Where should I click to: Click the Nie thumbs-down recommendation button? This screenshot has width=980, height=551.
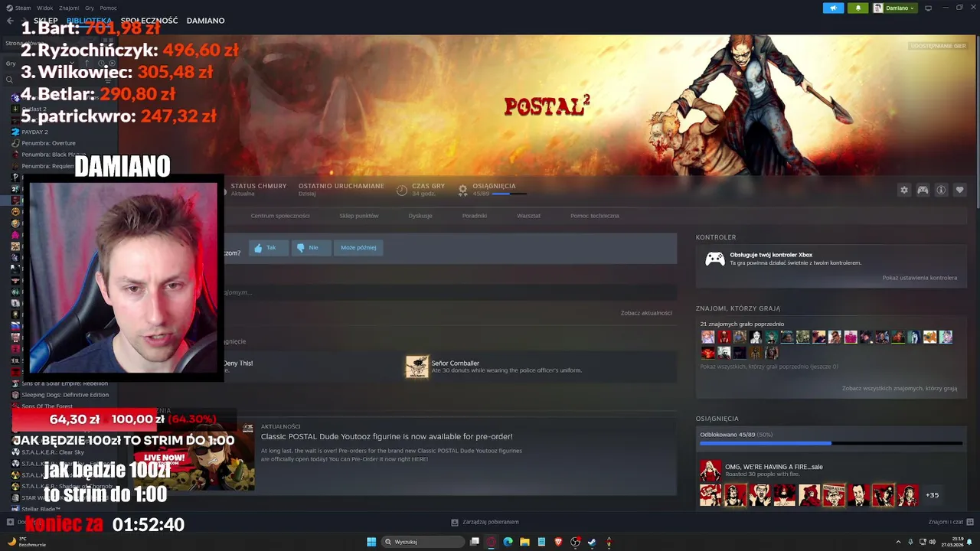point(310,248)
